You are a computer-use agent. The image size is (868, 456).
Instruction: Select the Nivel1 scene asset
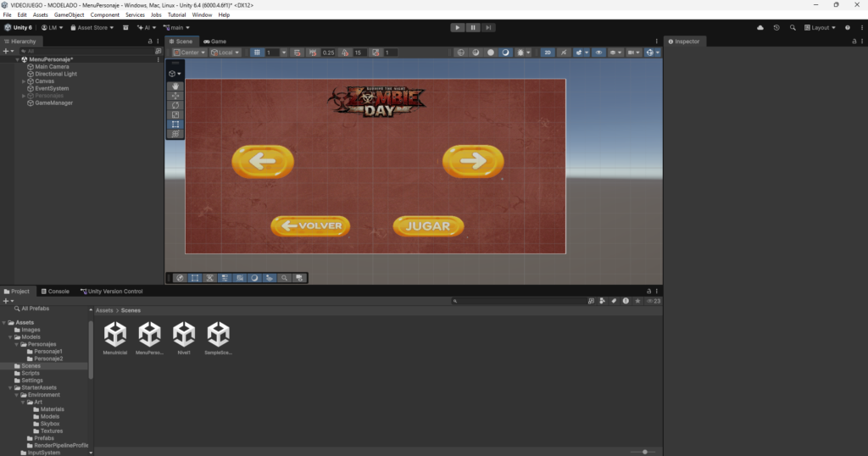184,338
